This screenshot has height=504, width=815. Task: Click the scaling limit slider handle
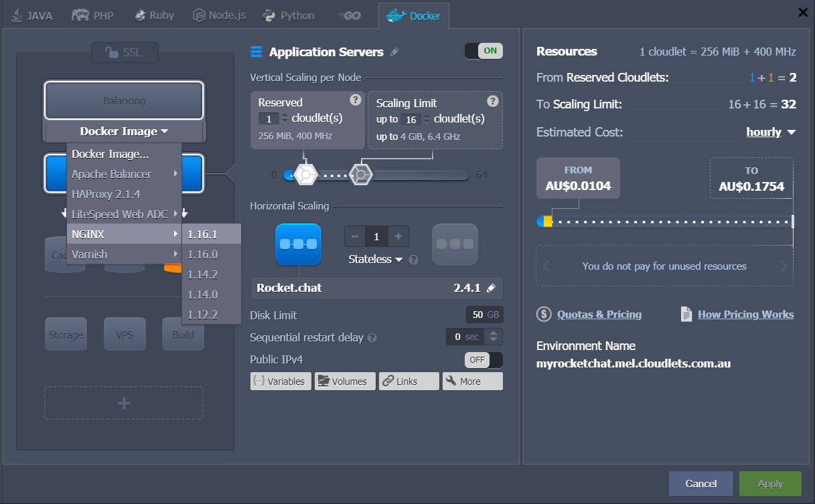click(361, 175)
